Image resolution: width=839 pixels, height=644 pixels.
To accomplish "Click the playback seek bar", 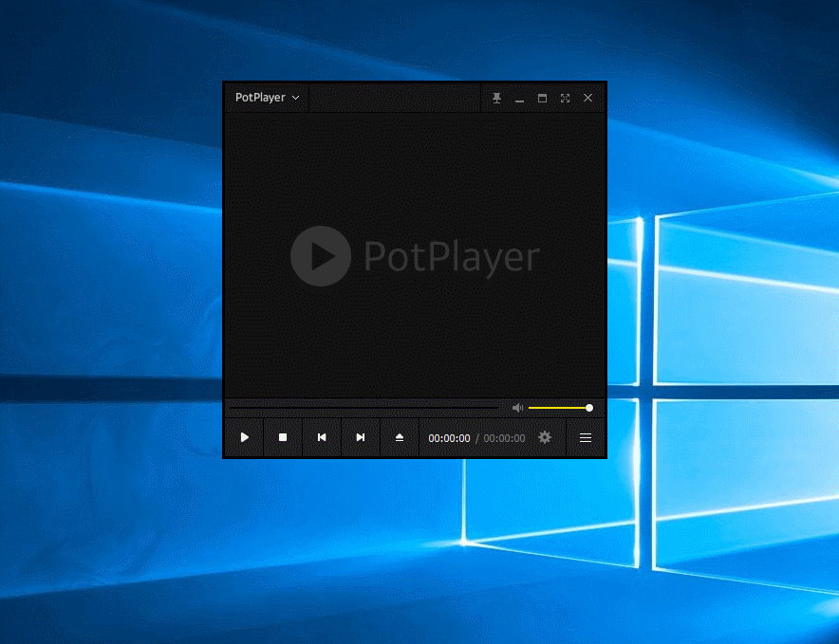I will click(x=364, y=408).
